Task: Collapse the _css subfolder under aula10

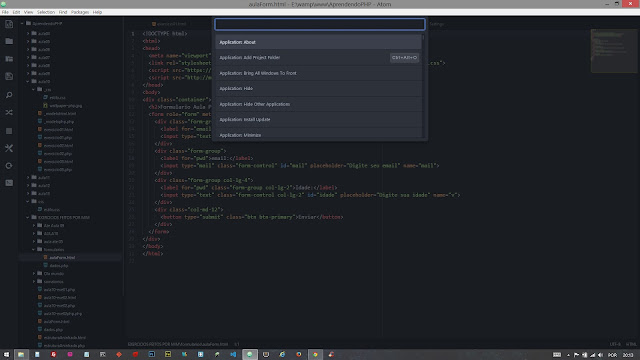Action: pos(34,89)
